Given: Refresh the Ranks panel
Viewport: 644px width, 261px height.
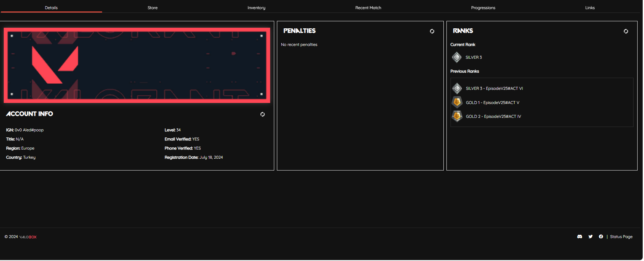Looking at the screenshot, I should 626,31.
